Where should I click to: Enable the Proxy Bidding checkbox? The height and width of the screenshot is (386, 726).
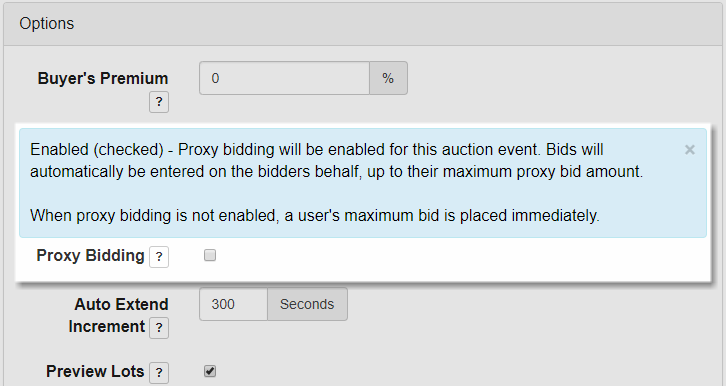[x=210, y=255]
